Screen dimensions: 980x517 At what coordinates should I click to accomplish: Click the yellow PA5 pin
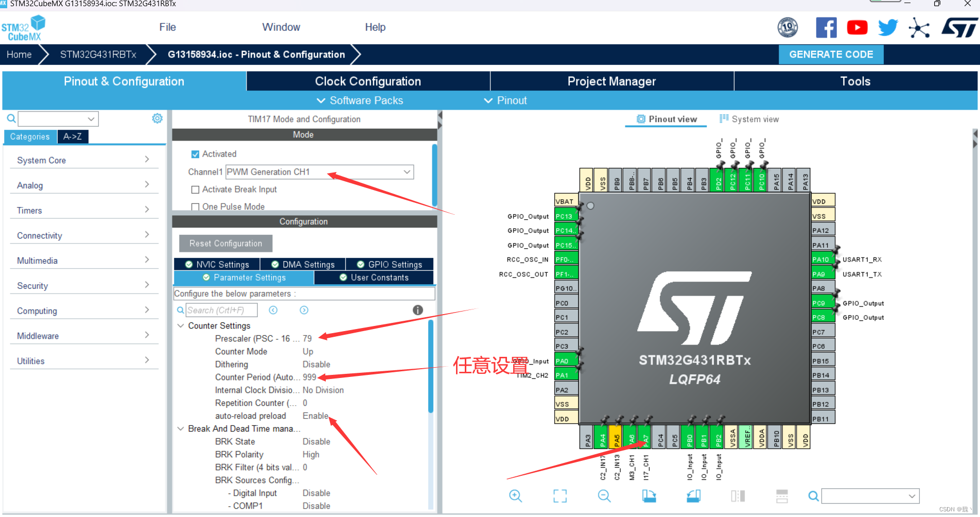(616, 437)
